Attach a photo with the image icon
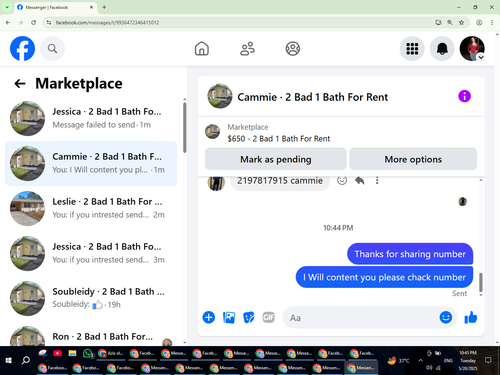Viewport: 500px width, 375px height. pyautogui.click(x=229, y=317)
